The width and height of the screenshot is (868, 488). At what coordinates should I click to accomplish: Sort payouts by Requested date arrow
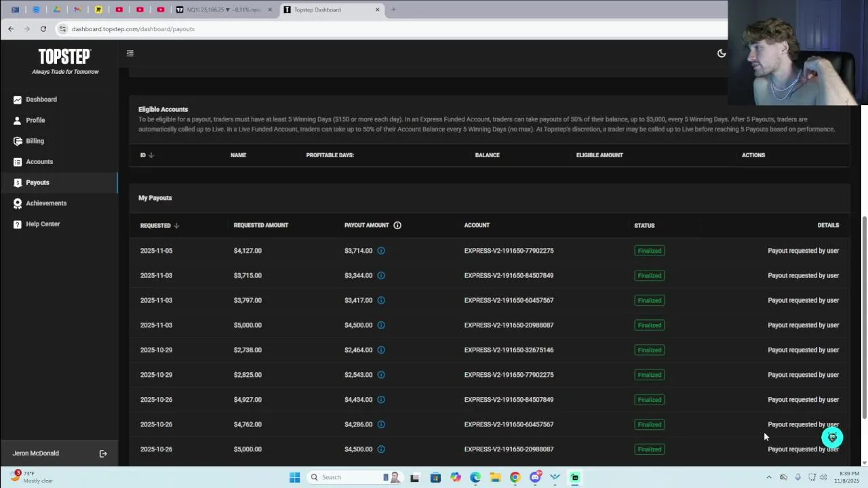pos(176,226)
